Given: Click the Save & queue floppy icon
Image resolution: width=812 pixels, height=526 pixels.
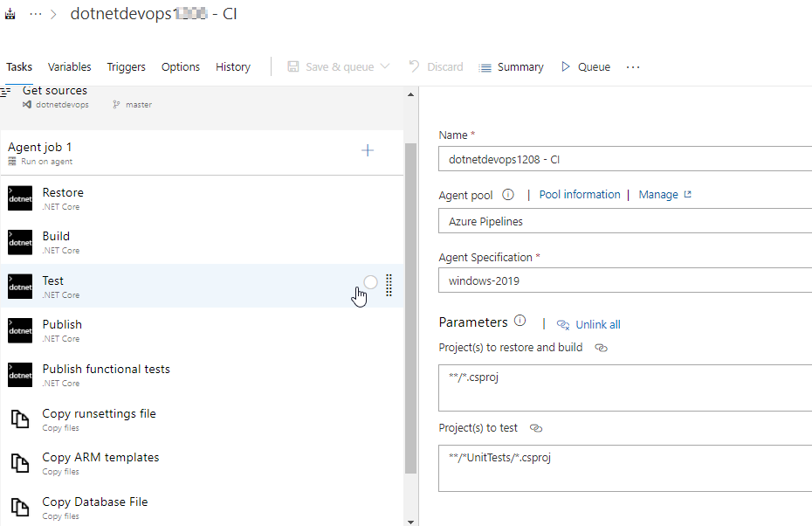Looking at the screenshot, I should (x=293, y=66).
